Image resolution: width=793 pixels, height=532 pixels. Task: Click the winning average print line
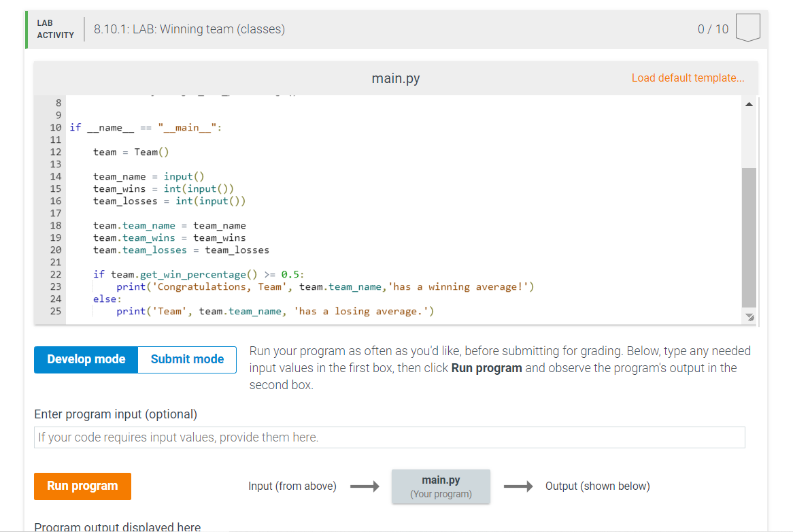point(325,287)
